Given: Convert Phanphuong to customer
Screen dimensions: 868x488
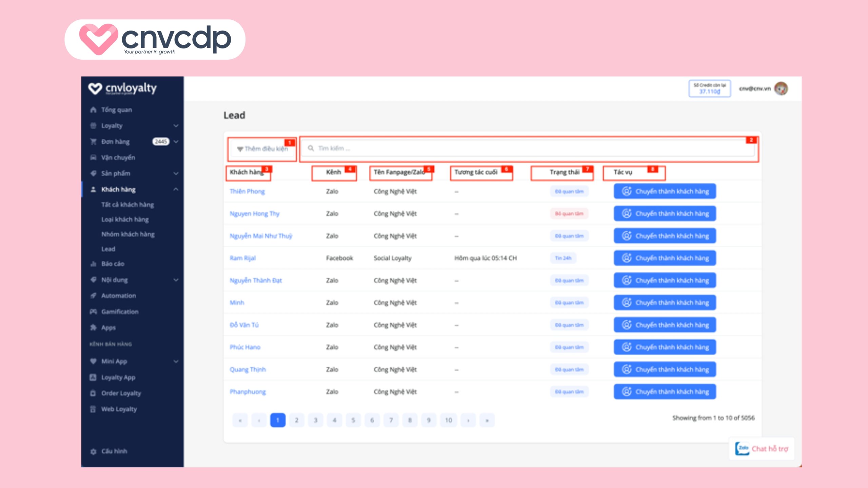Looking at the screenshot, I should (665, 391).
